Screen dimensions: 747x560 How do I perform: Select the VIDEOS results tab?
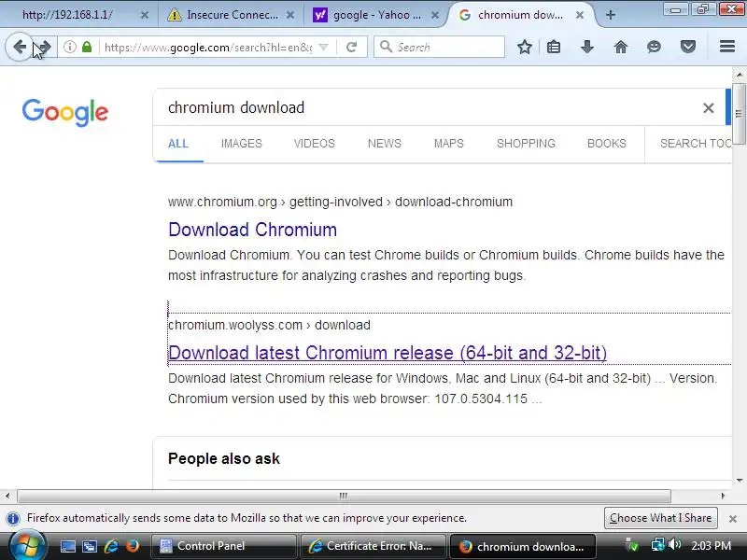point(315,144)
